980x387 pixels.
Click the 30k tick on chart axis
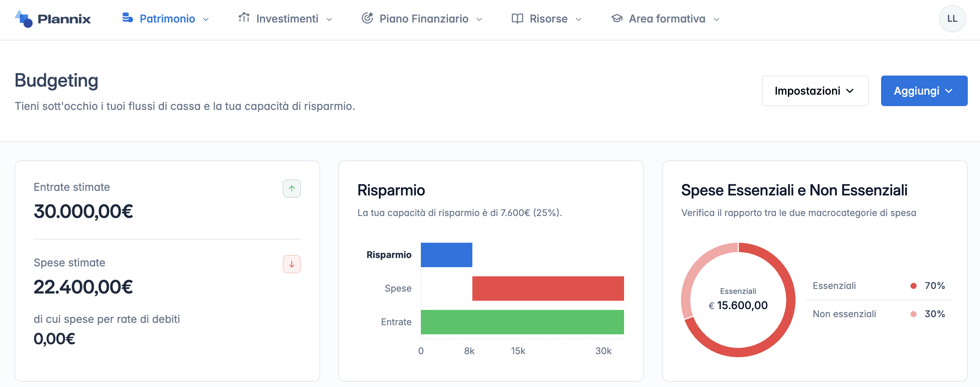(x=603, y=351)
